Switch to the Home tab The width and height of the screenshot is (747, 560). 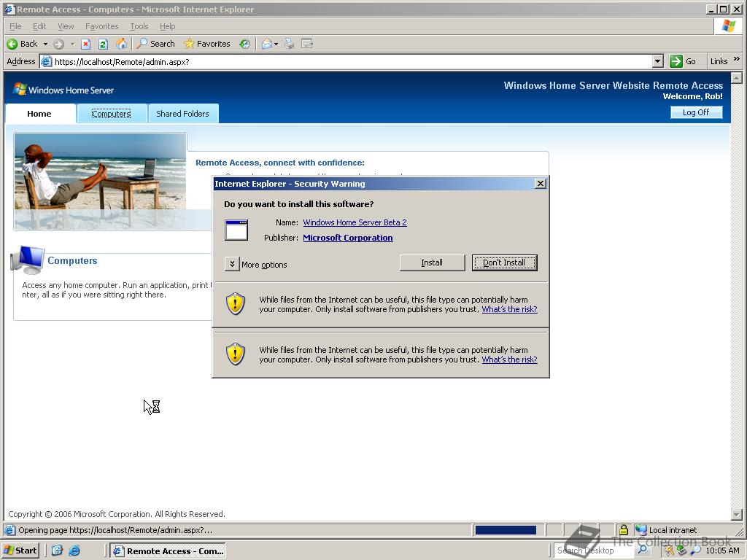pos(39,114)
